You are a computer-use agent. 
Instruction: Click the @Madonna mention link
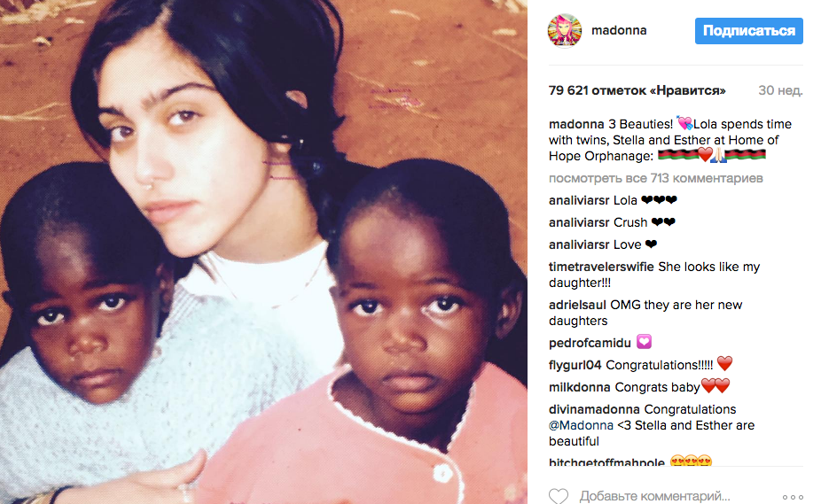[x=581, y=425]
